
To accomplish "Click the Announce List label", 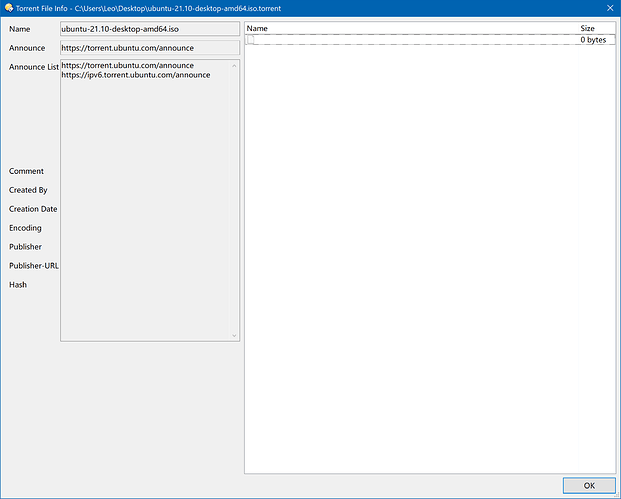I will click(34, 67).
